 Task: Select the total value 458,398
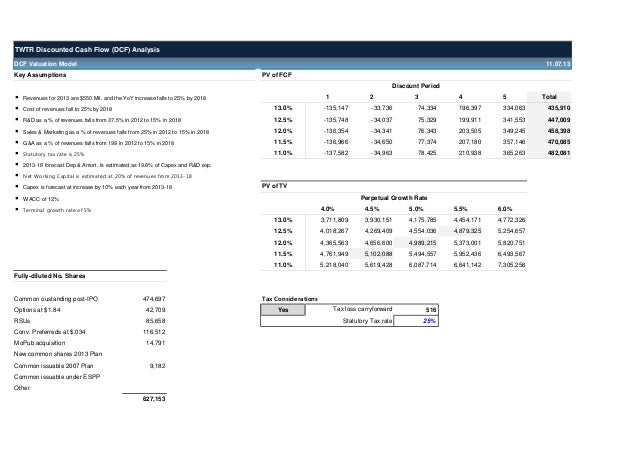click(559, 131)
